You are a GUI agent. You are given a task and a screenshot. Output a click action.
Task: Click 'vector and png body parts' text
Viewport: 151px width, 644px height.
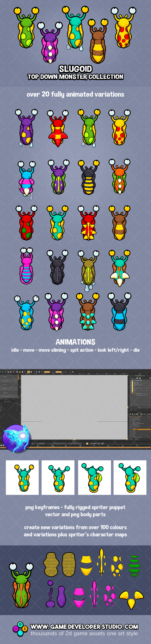click(75, 515)
